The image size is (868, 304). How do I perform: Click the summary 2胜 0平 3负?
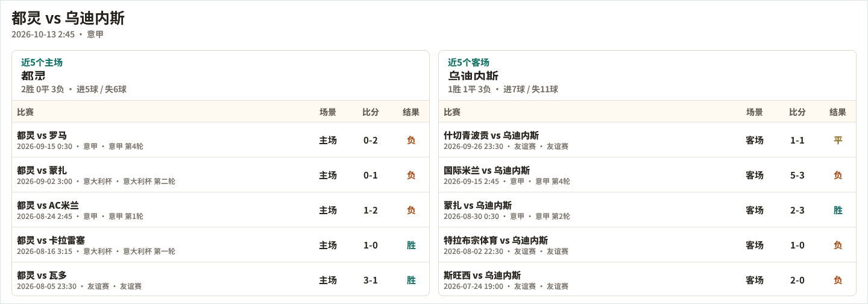(x=42, y=89)
